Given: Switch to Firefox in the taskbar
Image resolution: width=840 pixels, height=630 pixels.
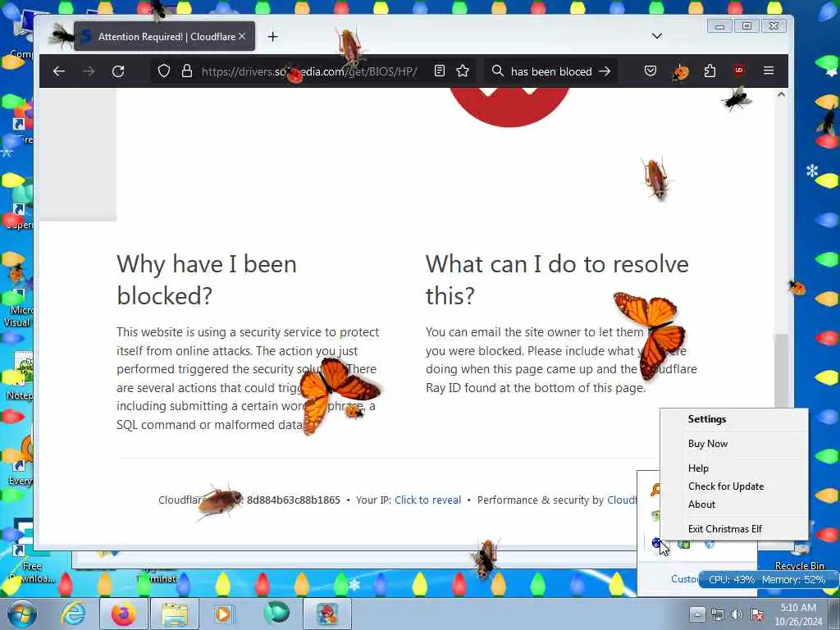Looking at the screenshot, I should click(x=123, y=614).
